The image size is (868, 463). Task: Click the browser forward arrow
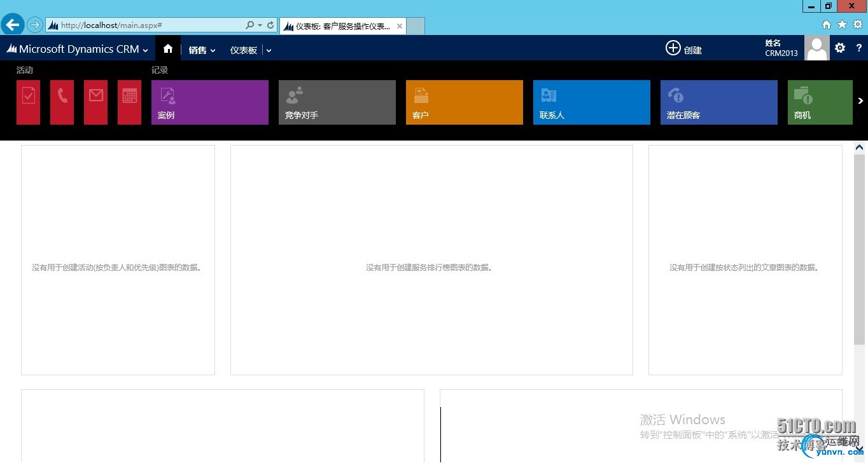click(35, 25)
